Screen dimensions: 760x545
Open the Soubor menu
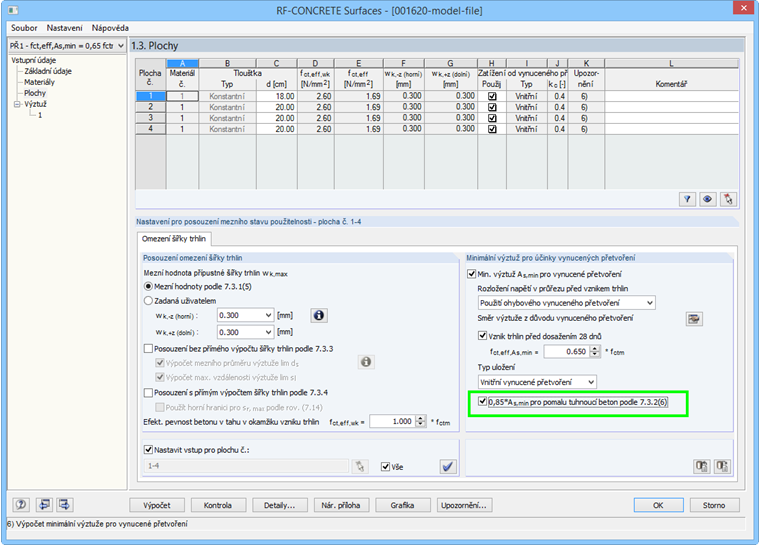(24, 28)
